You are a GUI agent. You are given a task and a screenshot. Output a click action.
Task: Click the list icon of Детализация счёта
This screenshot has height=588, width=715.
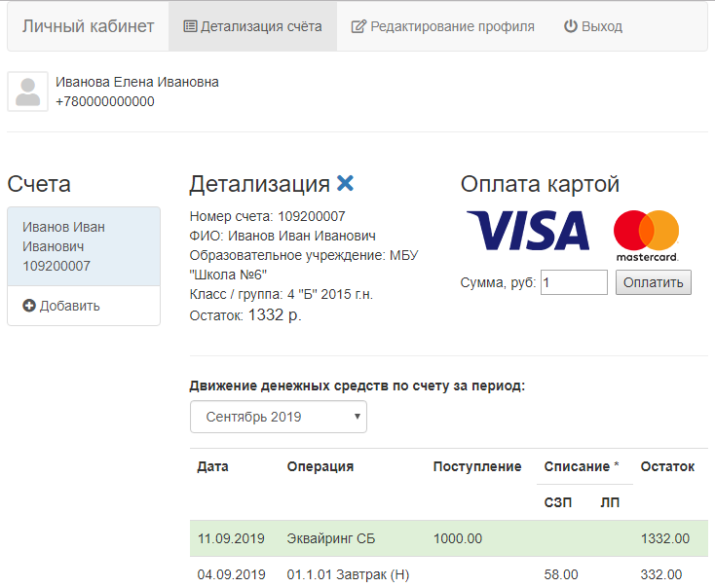[x=190, y=26]
